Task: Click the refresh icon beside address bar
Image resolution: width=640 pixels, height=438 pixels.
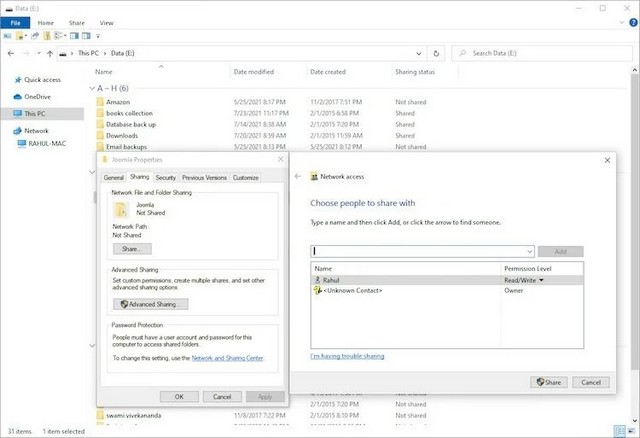Action: click(x=437, y=52)
